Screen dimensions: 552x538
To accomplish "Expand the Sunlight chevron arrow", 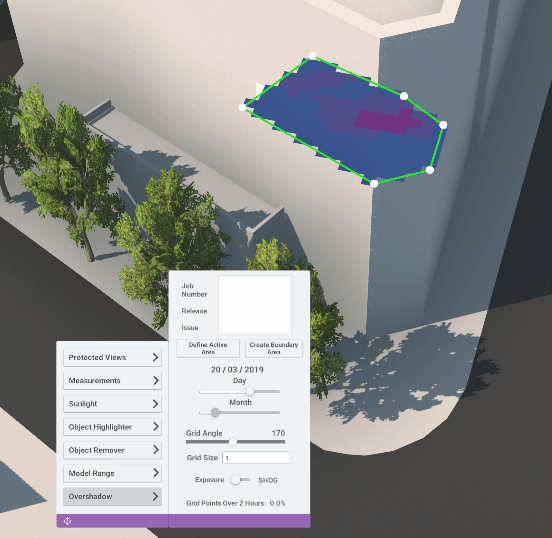I will click(155, 404).
